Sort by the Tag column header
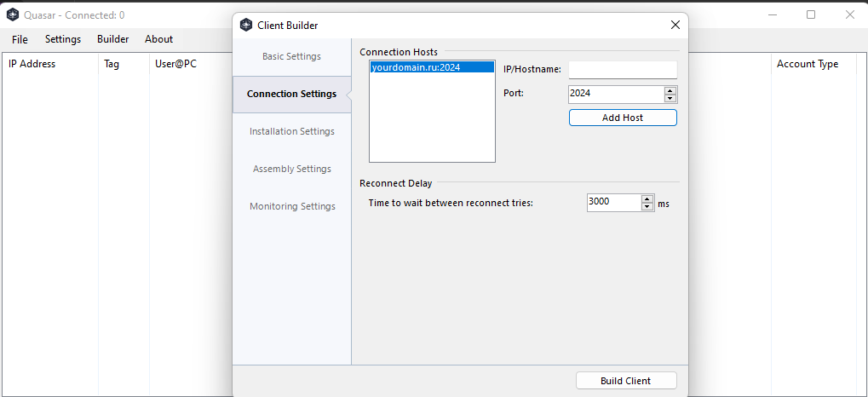 point(124,64)
